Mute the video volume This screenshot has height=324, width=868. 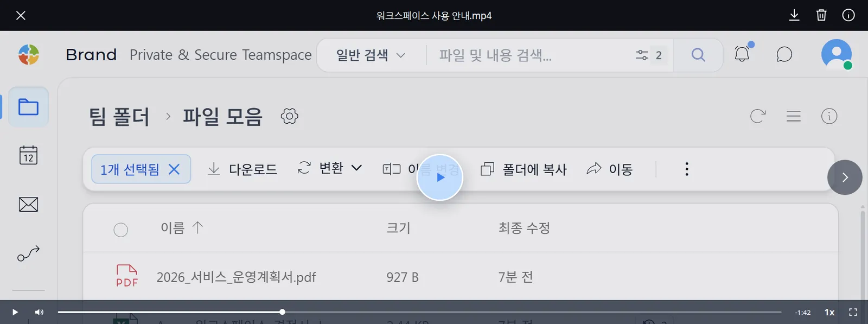click(x=39, y=312)
